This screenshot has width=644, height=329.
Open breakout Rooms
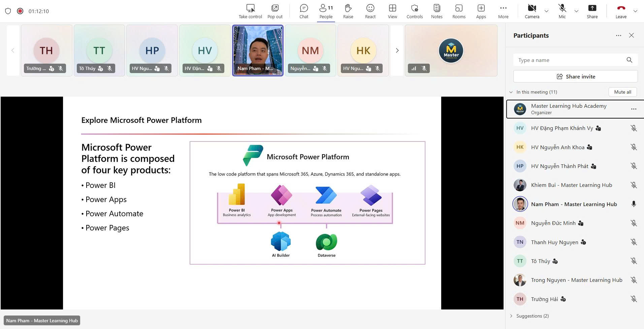[459, 11]
